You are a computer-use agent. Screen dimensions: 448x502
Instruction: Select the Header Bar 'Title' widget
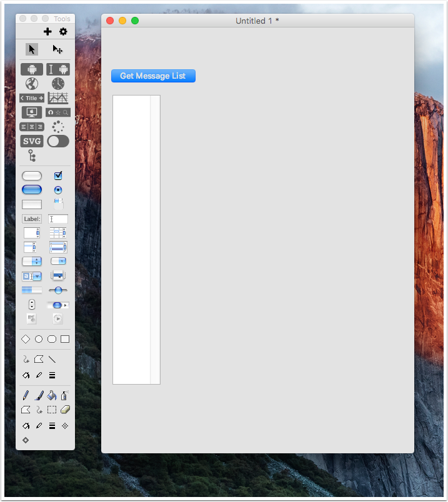32,98
